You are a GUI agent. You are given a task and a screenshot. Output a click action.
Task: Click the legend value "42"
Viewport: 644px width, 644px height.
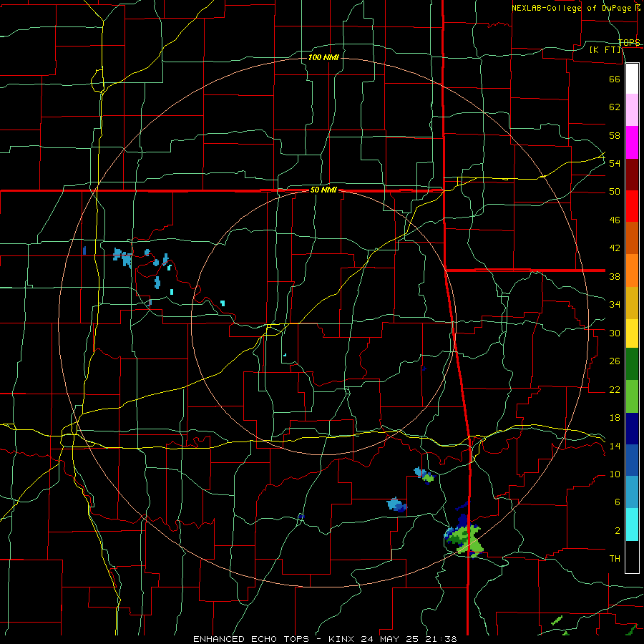(615, 248)
